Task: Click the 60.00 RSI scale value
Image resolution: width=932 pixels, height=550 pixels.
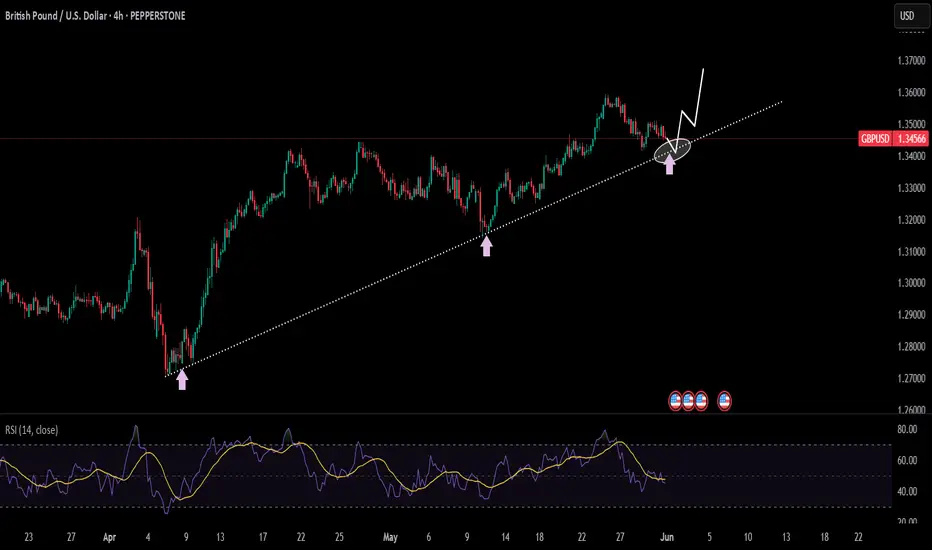Action: click(907, 460)
